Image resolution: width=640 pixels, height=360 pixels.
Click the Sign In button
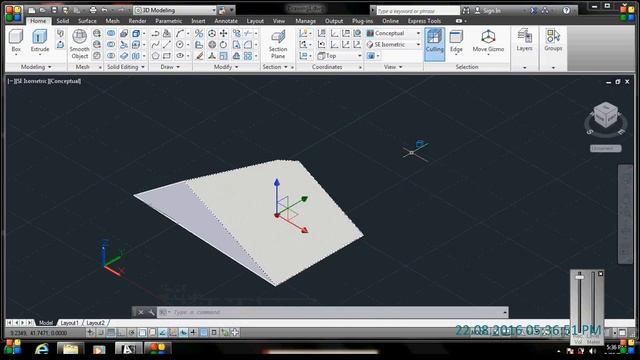click(x=488, y=11)
